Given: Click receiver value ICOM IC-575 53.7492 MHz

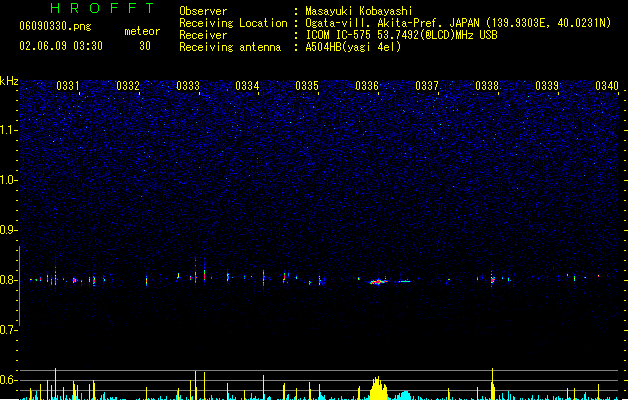Looking at the screenshot, I should click(402, 35).
